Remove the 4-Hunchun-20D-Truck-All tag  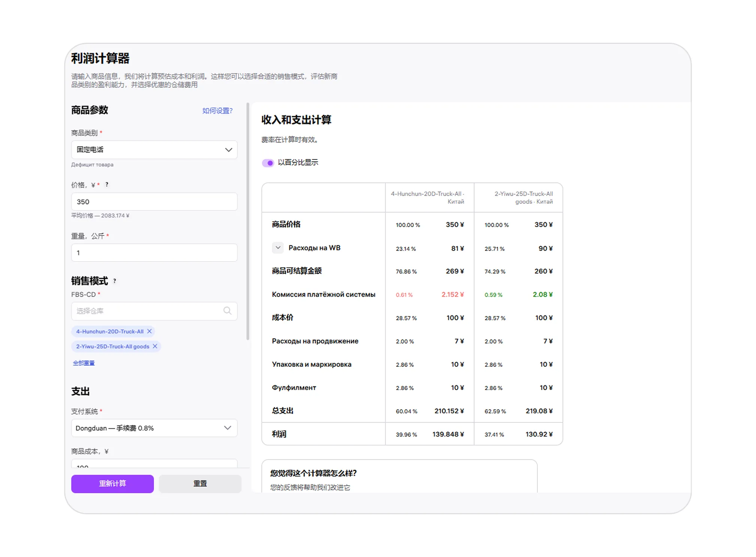(149, 331)
